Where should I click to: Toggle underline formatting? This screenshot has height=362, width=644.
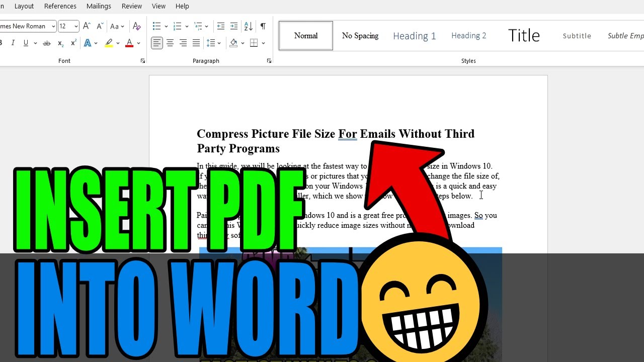[x=26, y=43]
